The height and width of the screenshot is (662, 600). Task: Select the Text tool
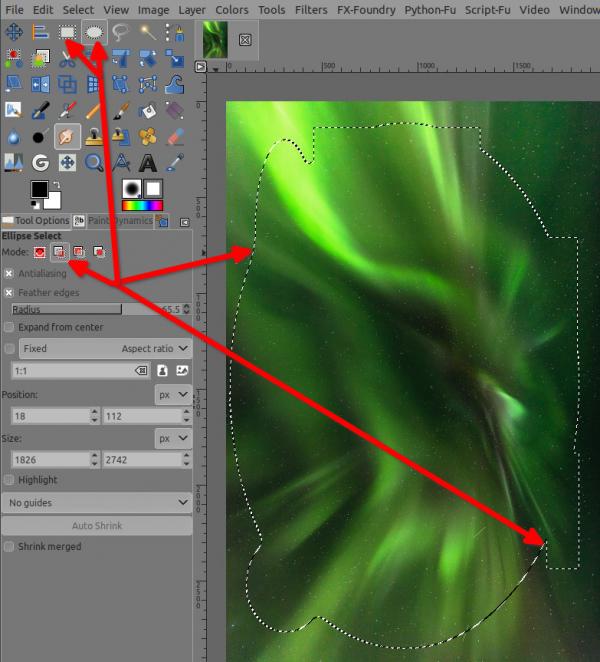click(x=148, y=163)
